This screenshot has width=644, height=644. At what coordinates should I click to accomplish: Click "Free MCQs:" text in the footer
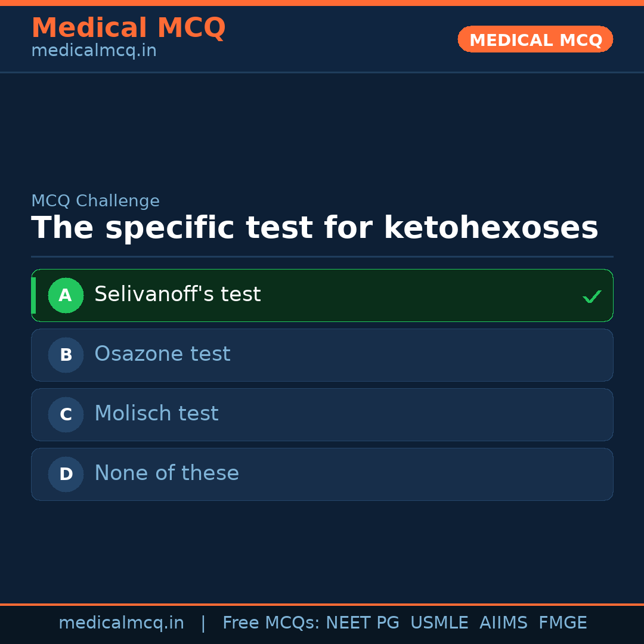click(x=271, y=623)
